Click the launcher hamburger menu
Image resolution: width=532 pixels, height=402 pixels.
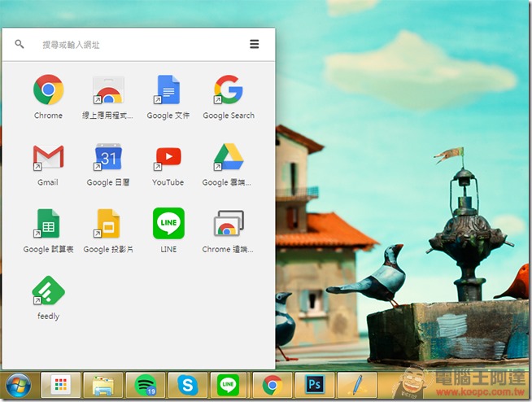(x=255, y=44)
